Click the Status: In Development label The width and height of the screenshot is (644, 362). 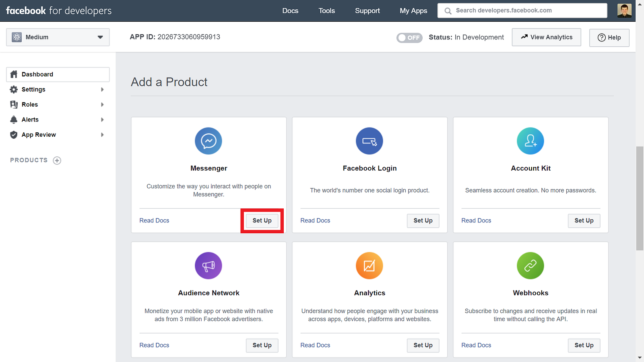466,37
